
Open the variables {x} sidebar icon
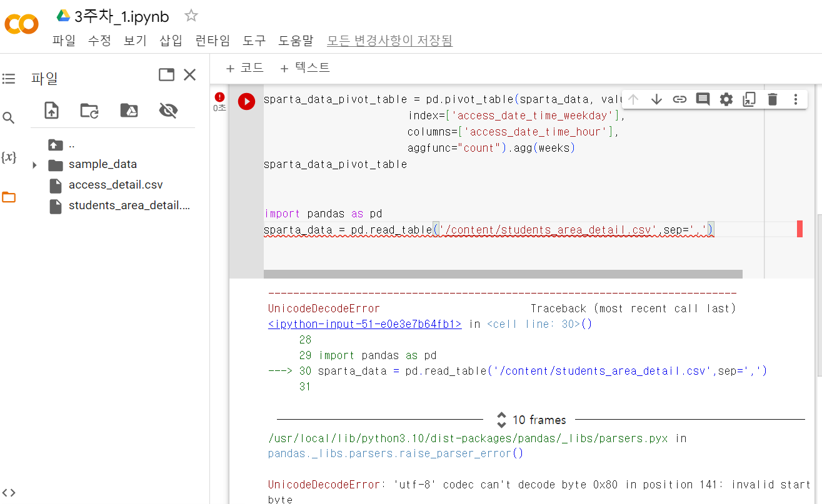point(9,157)
